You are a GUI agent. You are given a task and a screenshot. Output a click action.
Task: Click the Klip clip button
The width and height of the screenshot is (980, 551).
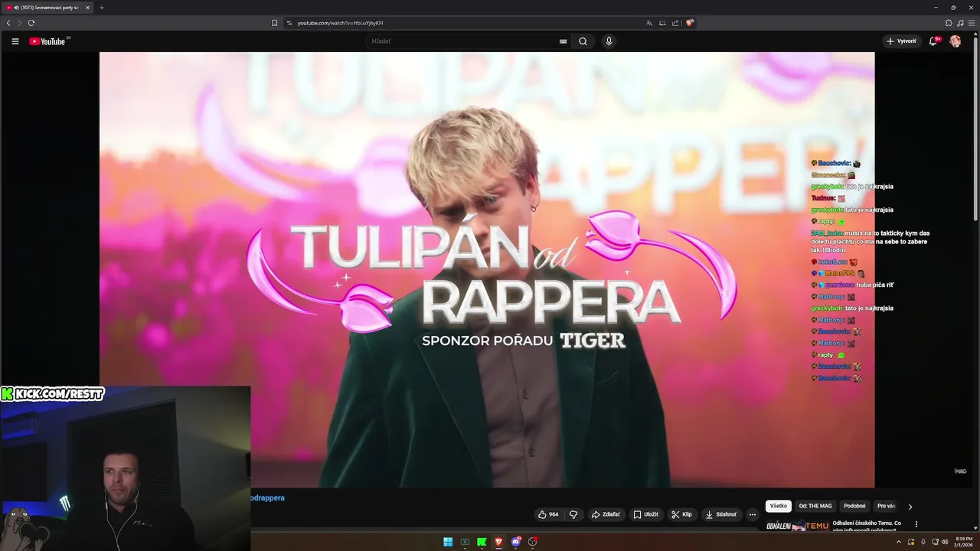[x=681, y=514]
